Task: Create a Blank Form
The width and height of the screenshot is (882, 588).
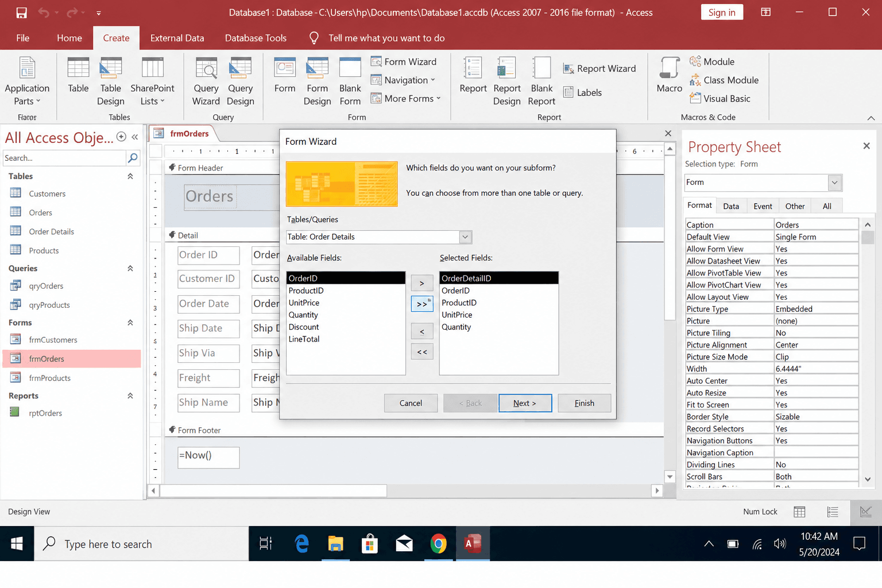Action: [350, 81]
